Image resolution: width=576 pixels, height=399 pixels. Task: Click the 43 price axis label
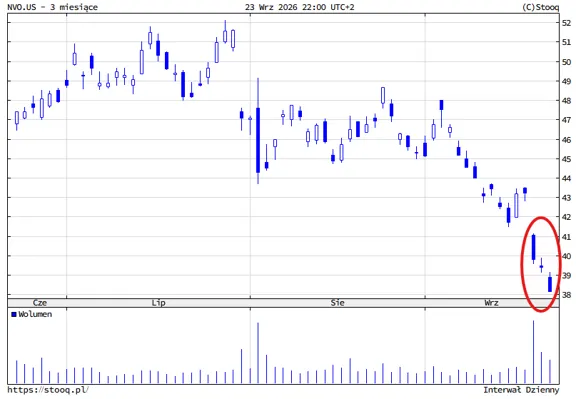pyautogui.click(x=566, y=198)
